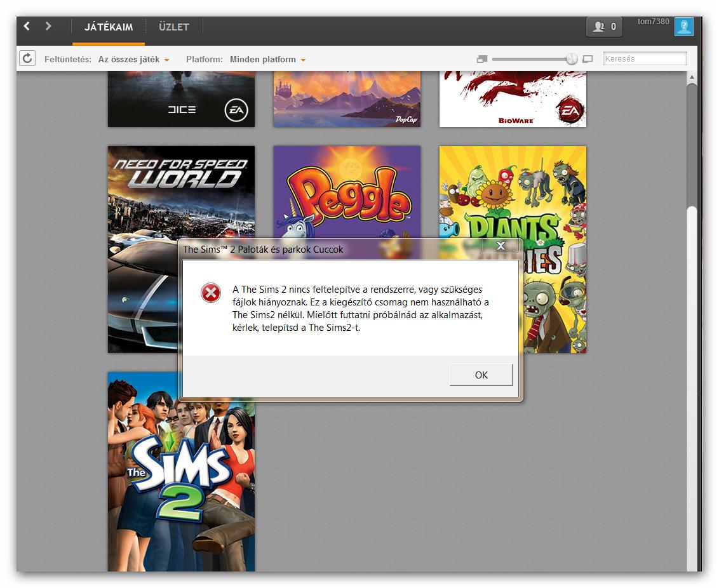Refresh the game library
This screenshot has height=588, width=719.
point(27,58)
